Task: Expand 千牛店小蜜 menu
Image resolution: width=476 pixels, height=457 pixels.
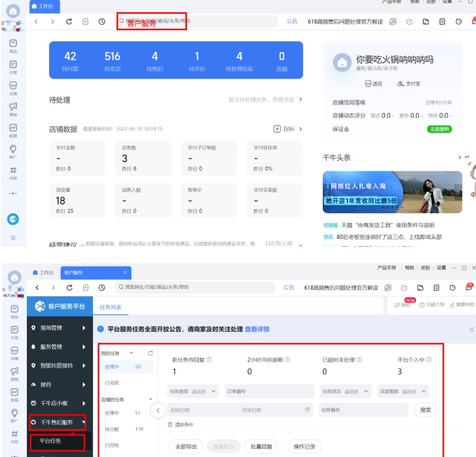Action: coord(60,403)
